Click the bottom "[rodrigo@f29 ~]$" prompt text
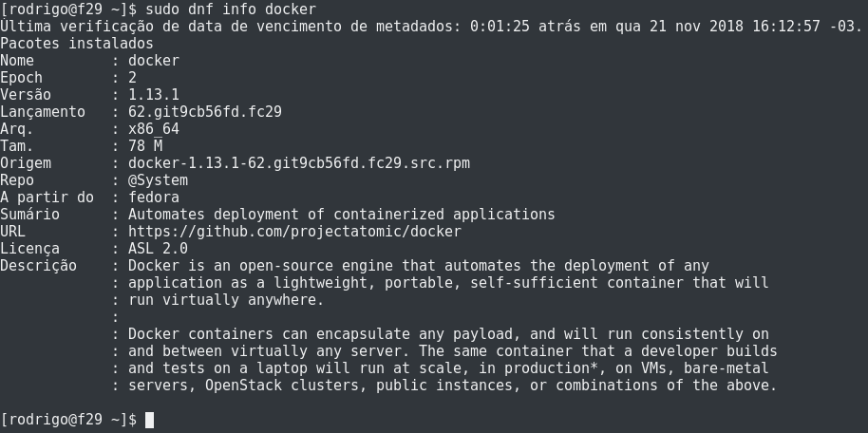The image size is (868, 433). (68, 420)
